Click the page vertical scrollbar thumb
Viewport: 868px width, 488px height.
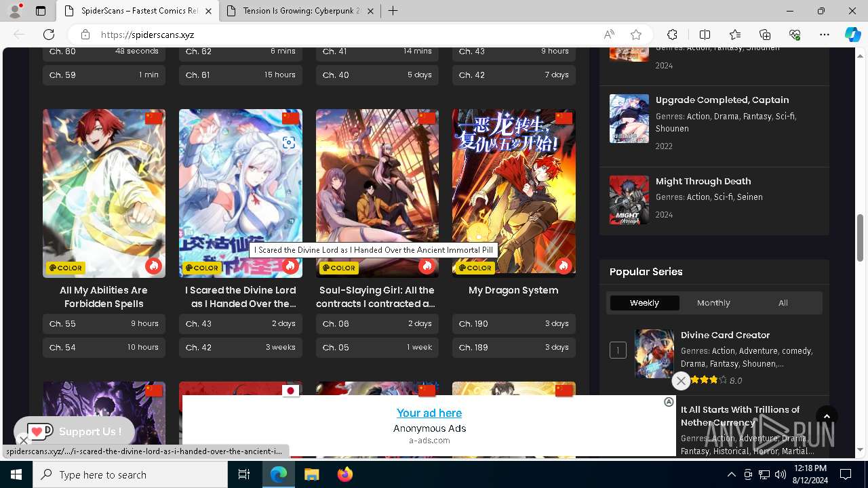coord(861,237)
